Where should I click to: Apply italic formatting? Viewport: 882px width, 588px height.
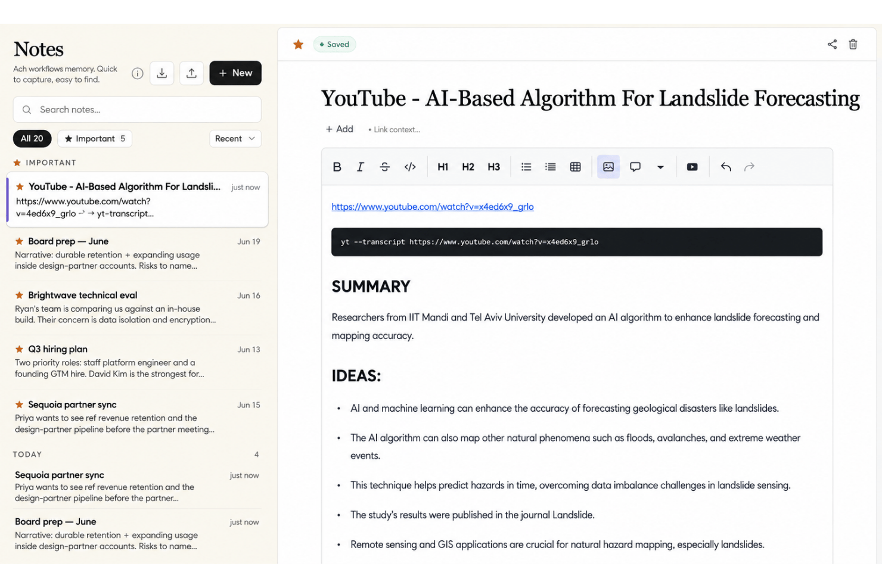(361, 167)
